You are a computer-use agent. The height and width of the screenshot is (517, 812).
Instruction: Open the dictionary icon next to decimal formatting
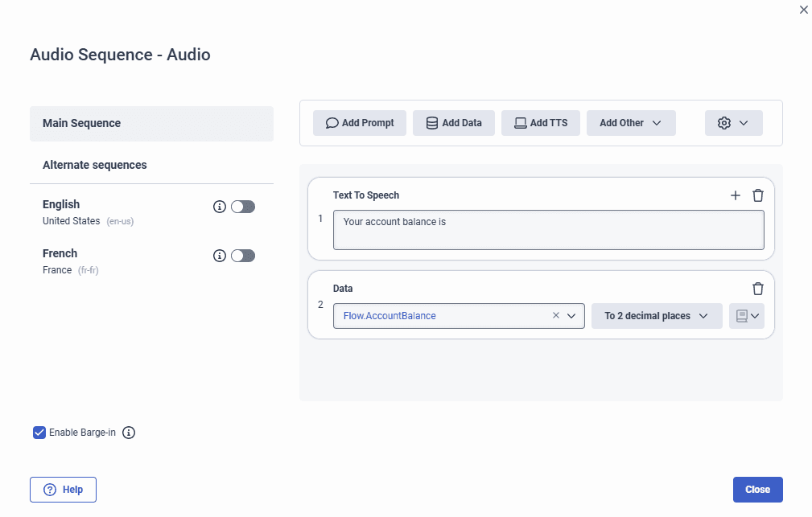(x=747, y=315)
